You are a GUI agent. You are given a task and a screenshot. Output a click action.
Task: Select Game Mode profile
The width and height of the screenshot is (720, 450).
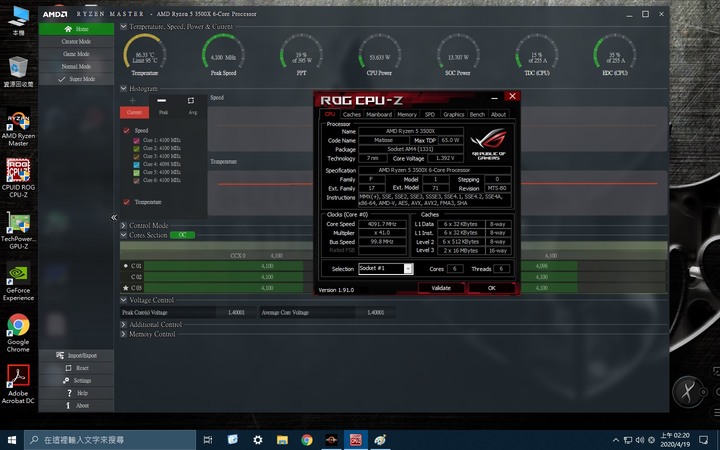(76, 54)
